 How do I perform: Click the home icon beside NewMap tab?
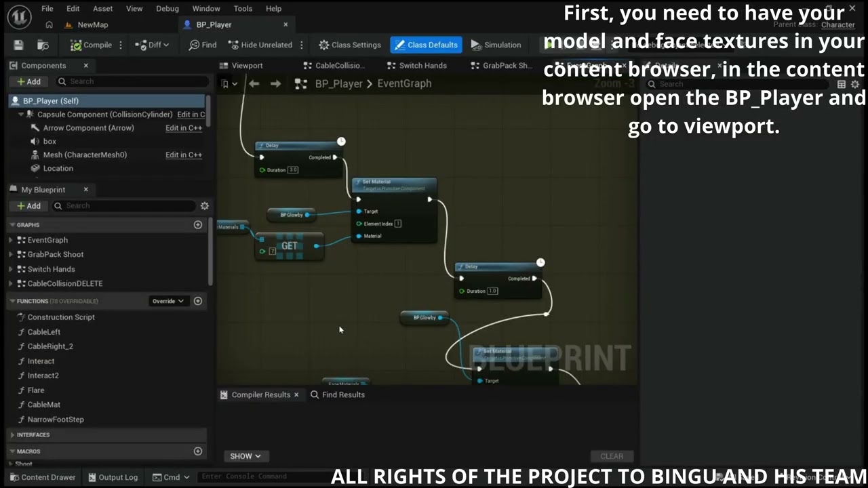click(49, 24)
